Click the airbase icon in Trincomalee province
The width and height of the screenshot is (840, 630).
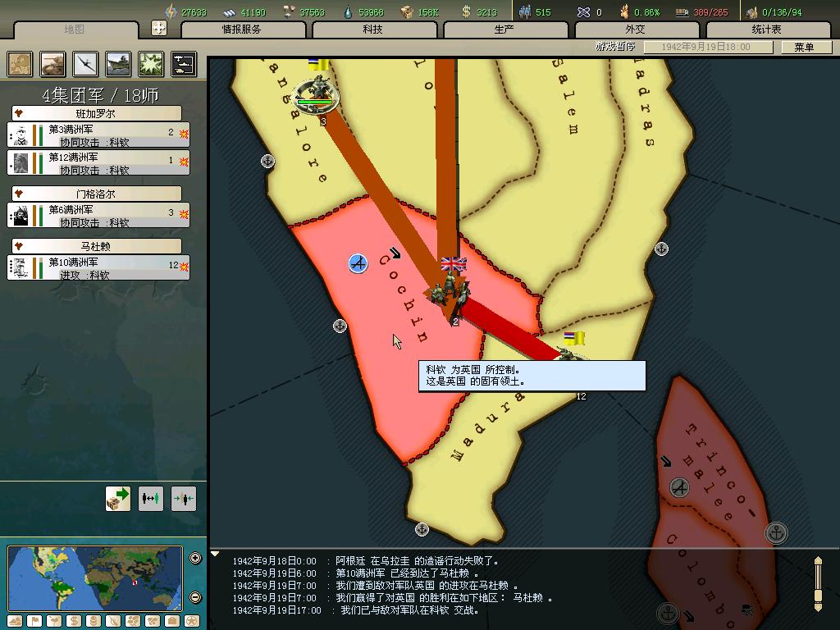(x=680, y=487)
